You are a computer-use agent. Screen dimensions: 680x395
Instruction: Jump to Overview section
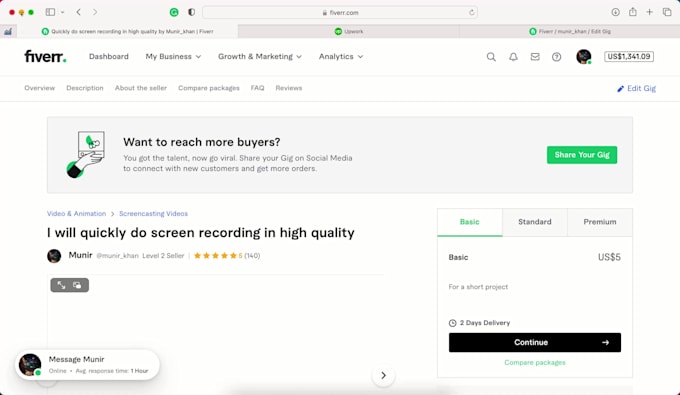click(39, 88)
